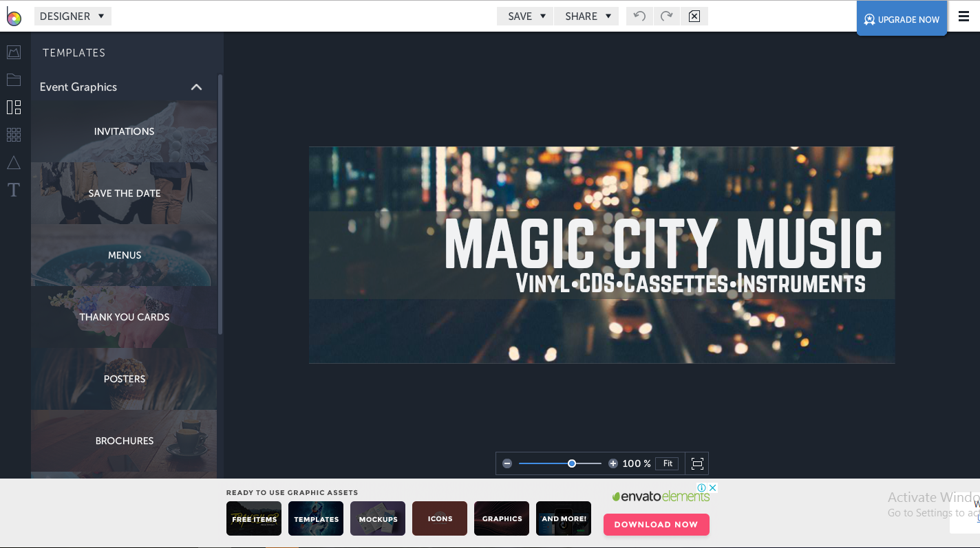The width and height of the screenshot is (980, 548).
Task: Collapse the Event Graphics section
Action: tap(196, 87)
